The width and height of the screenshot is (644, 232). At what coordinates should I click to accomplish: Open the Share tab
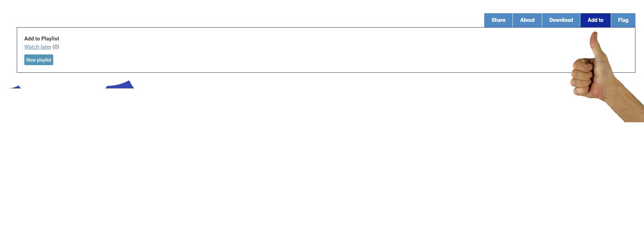498,20
